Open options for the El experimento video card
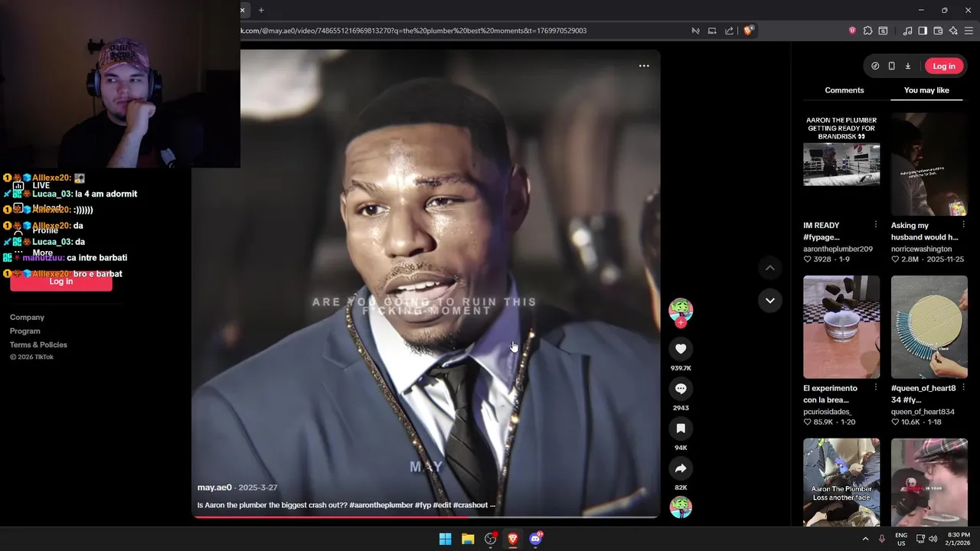980x551 pixels. 876,388
